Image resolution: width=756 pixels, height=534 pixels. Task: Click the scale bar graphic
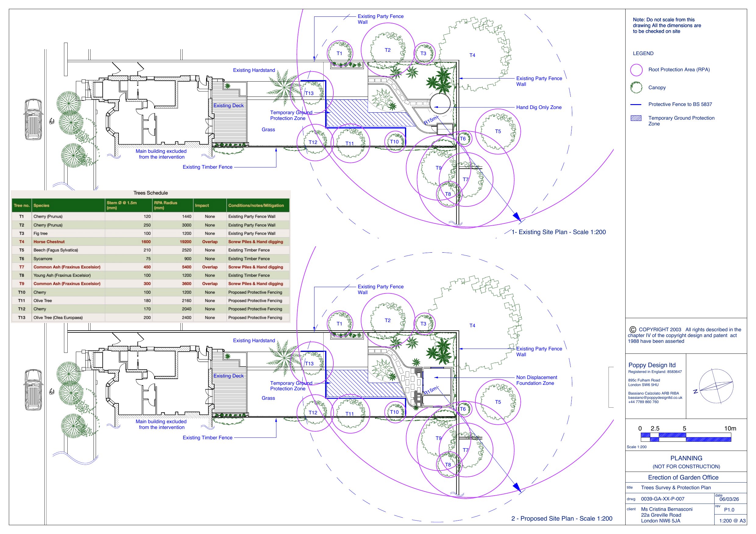[686, 437]
